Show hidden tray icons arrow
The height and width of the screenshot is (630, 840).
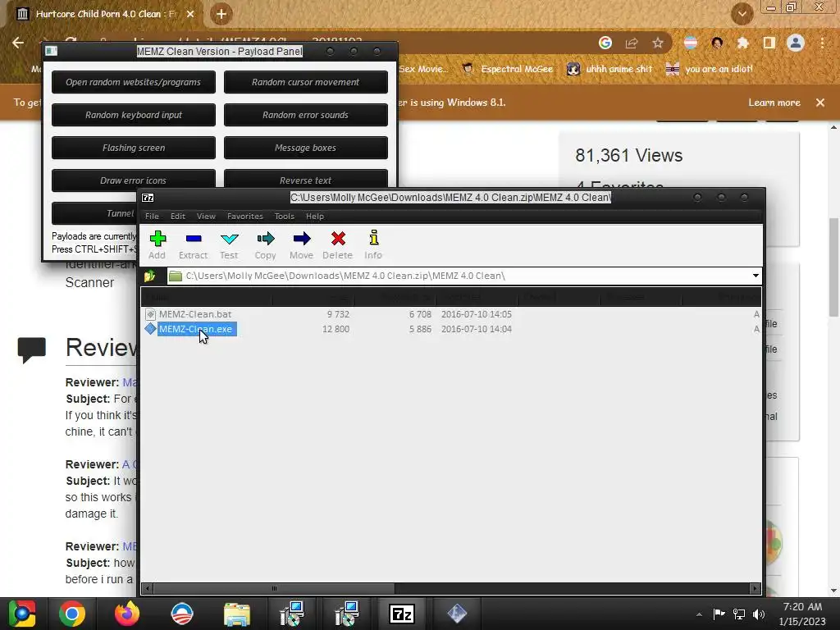pyautogui.click(x=699, y=614)
